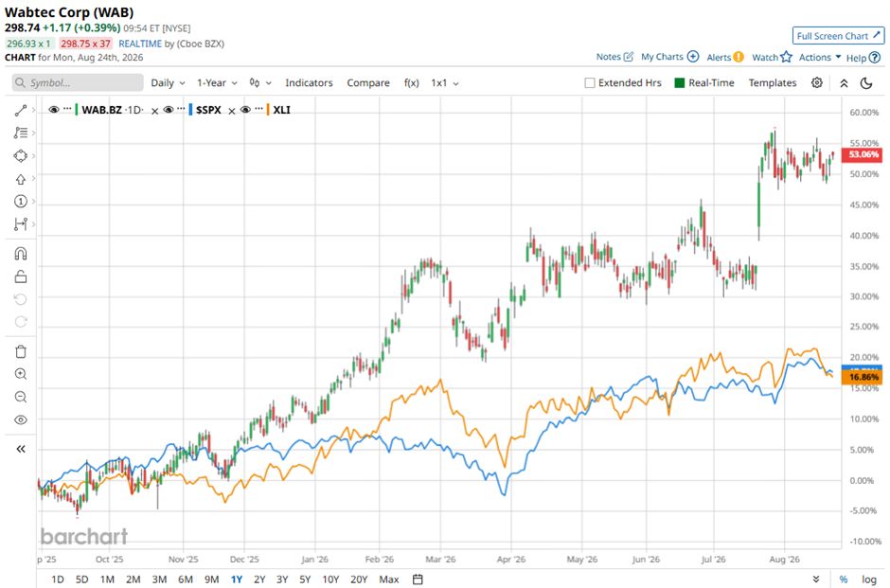Click the Symbol search field
The width and height of the screenshot is (890, 588).
[78, 83]
